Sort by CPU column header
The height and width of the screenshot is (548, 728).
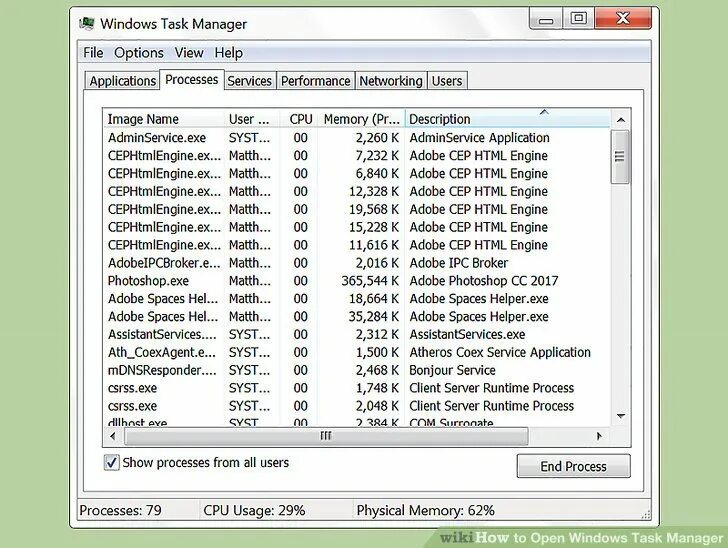tap(299, 119)
